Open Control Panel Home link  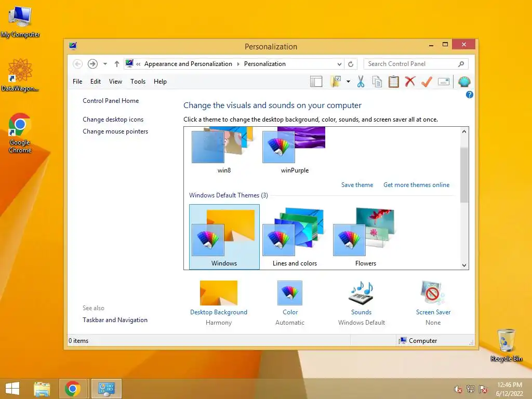[x=111, y=101]
